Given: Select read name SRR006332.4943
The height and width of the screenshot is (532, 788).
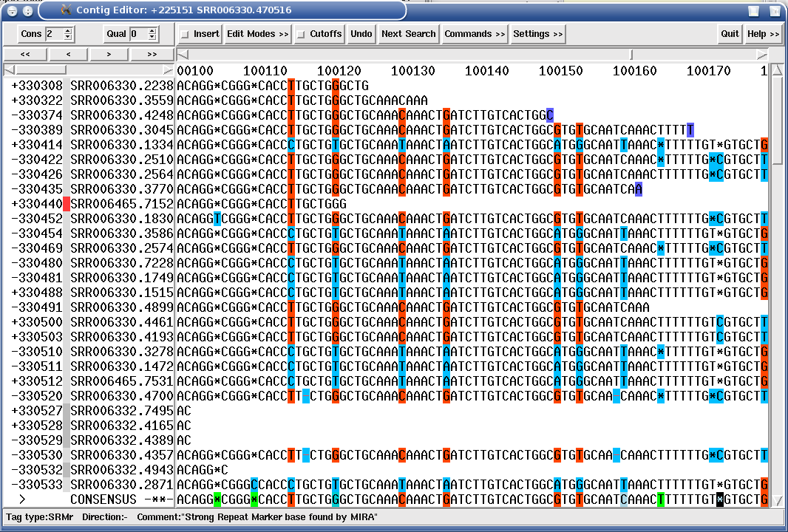Looking at the screenshot, I should (x=122, y=470).
